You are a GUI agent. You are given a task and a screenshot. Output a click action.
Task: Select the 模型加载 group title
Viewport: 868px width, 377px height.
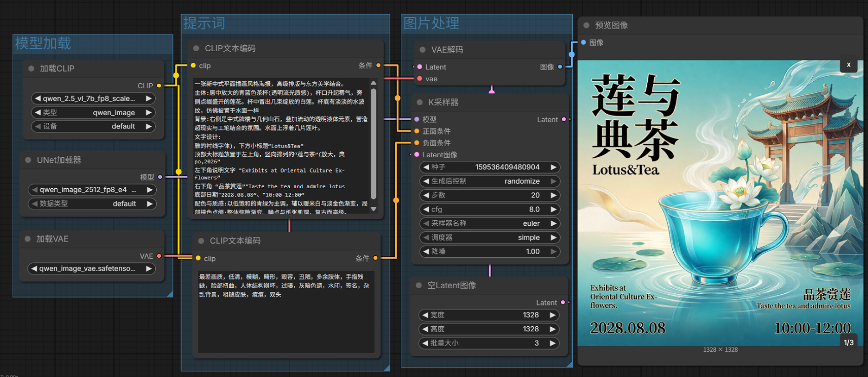(43, 44)
